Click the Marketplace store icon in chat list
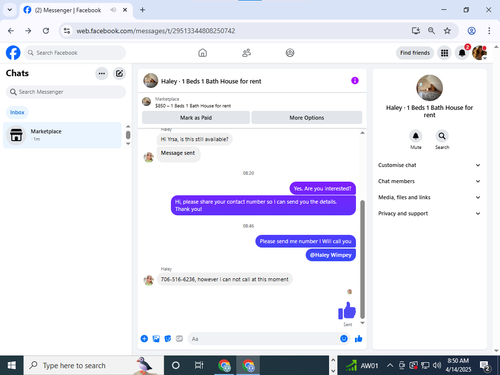This screenshot has width=500, height=375. coord(16,135)
